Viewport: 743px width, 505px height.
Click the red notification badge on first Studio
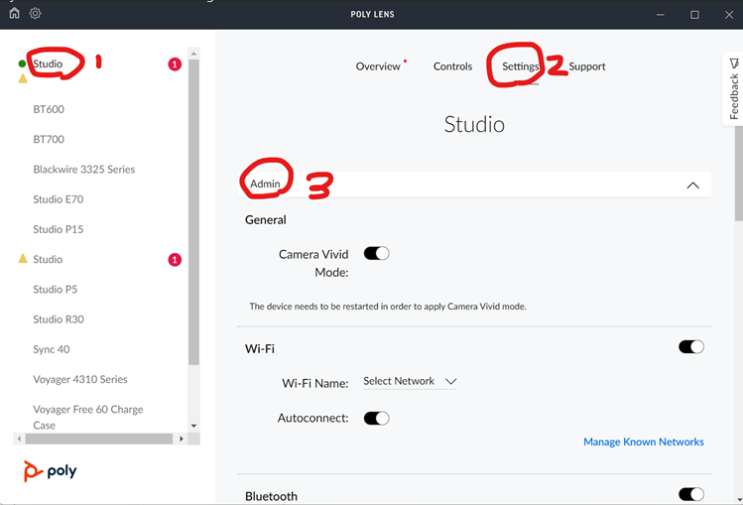click(175, 64)
